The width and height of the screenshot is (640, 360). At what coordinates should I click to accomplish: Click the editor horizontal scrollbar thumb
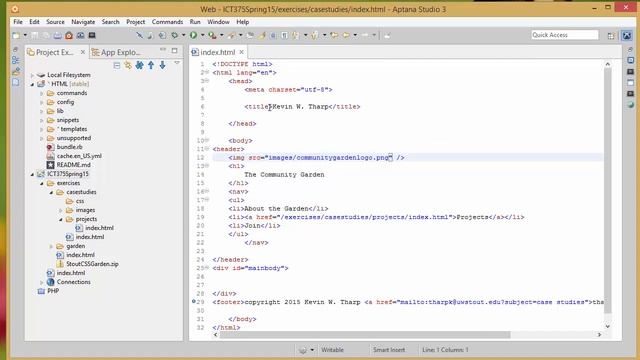pos(365,335)
